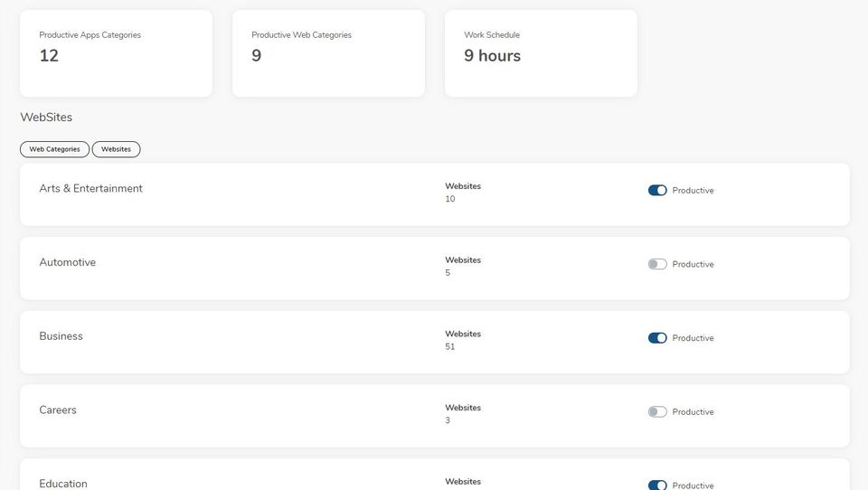
Task: Disable Productive toggle for Arts & Entertainment
Action: 657,191
